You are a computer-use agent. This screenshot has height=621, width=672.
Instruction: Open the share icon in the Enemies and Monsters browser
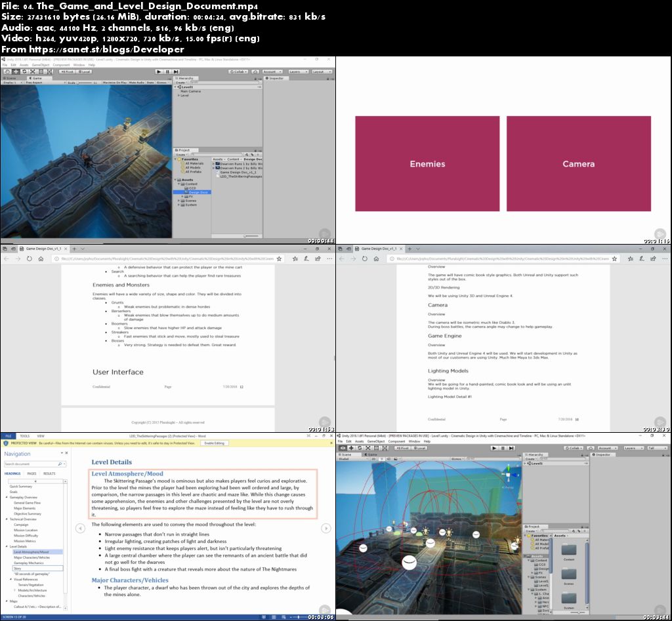coord(318,258)
